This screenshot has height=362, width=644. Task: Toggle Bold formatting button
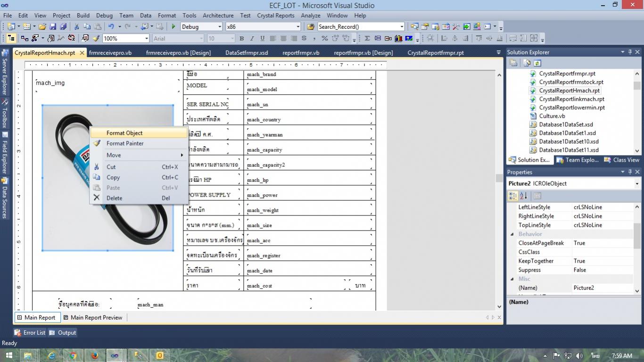tap(242, 38)
